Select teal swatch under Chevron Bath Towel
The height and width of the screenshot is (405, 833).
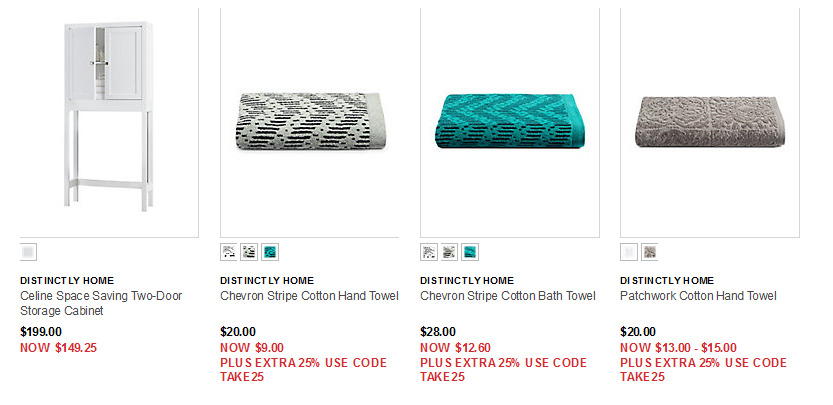tap(470, 252)
